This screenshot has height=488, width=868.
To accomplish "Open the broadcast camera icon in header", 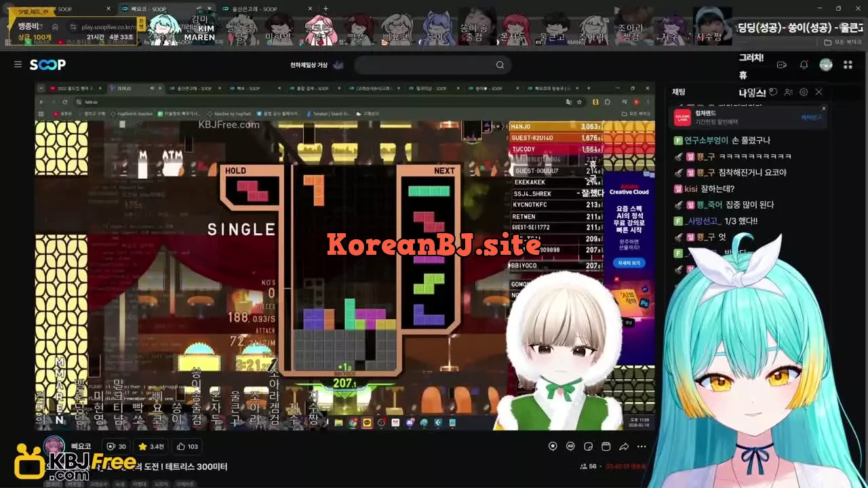I will pyautogui.click(x=782, y=64).
